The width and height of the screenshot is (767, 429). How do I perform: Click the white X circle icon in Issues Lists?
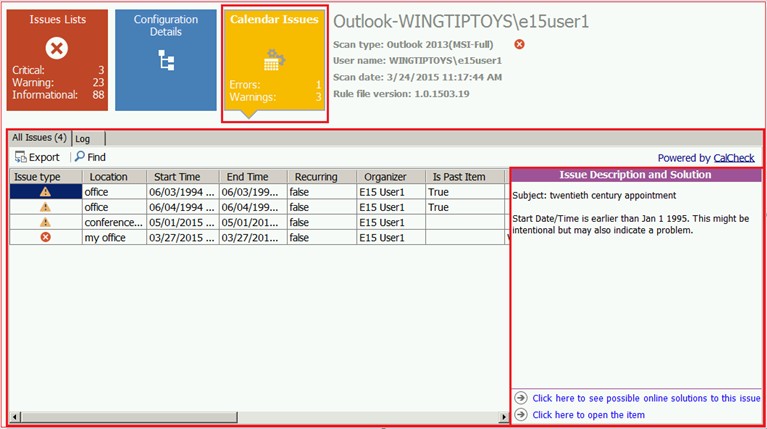tap(57, 48)
